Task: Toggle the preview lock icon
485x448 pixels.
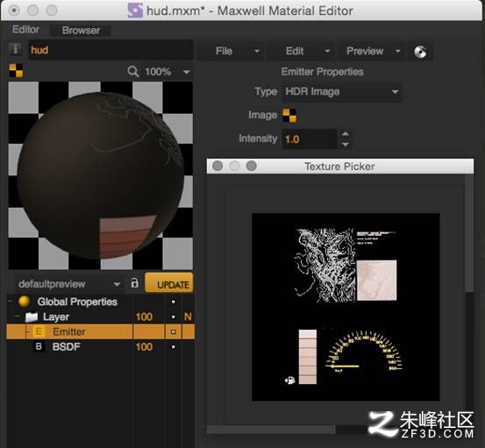Action: point(134,283)
